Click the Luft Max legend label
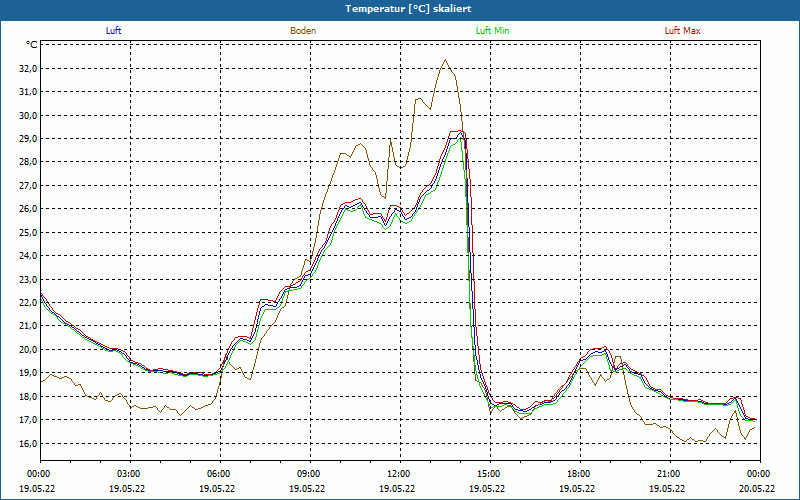The width and height of the screenshot is (800, 500). coord(682,31)
